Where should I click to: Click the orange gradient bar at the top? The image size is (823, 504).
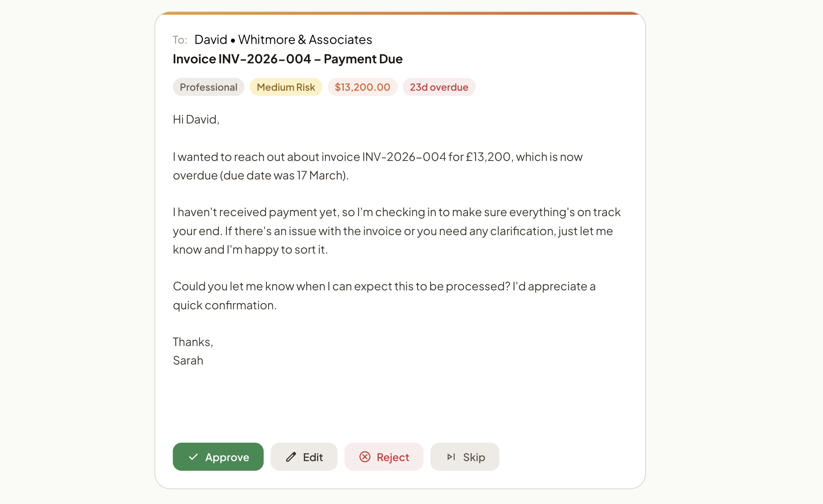point(401,14)
